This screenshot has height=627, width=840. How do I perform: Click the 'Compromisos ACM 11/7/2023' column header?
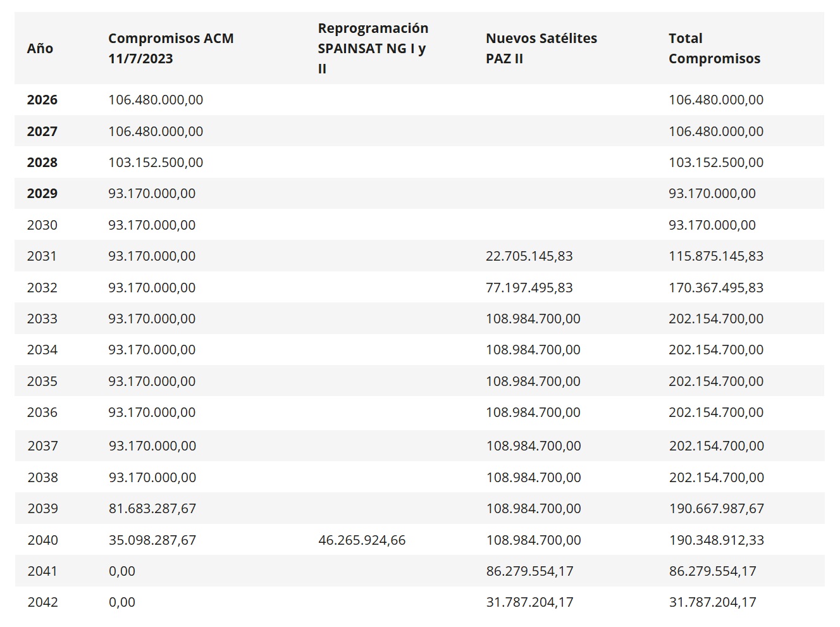[x=171, y=49]
